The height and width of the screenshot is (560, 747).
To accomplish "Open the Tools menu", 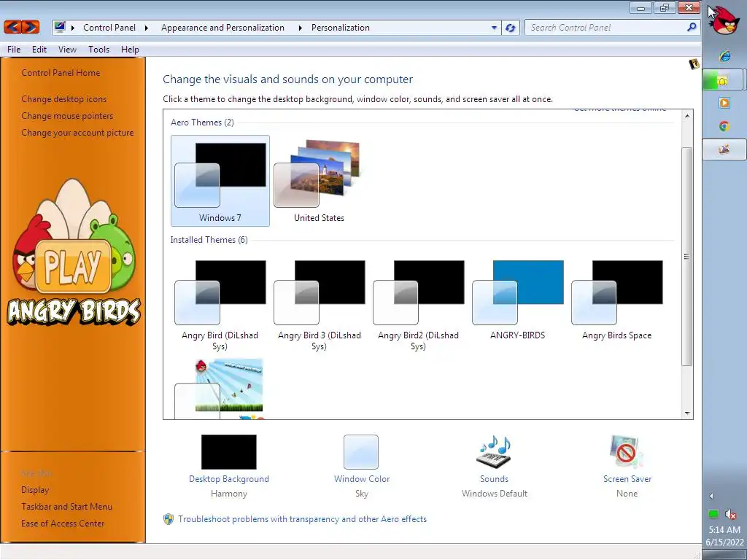I will (x=98, y=50).
